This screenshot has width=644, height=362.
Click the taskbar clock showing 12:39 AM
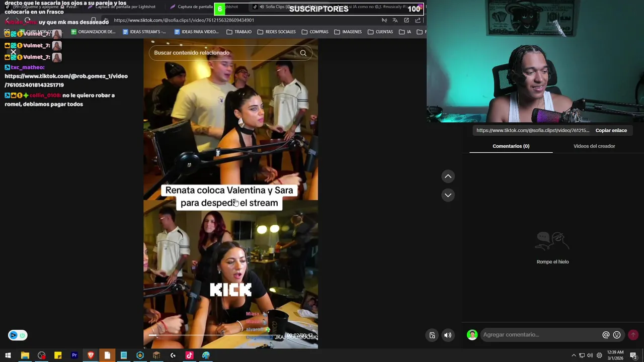pos(615,355)
